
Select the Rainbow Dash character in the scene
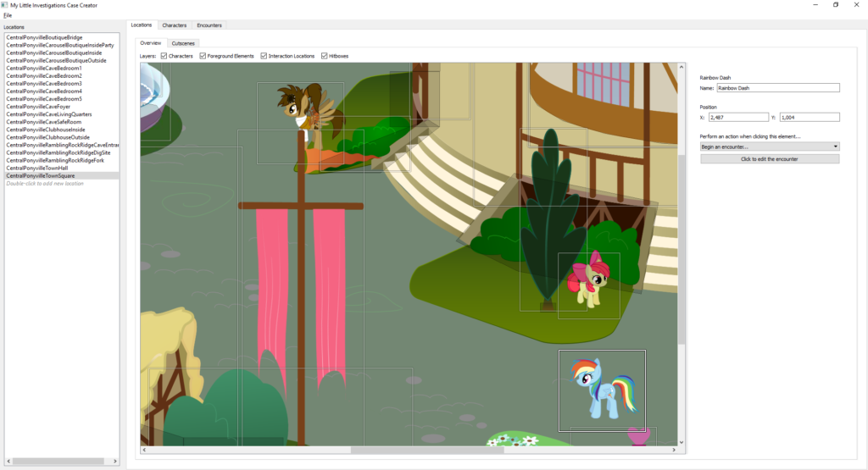pos(603,390)
